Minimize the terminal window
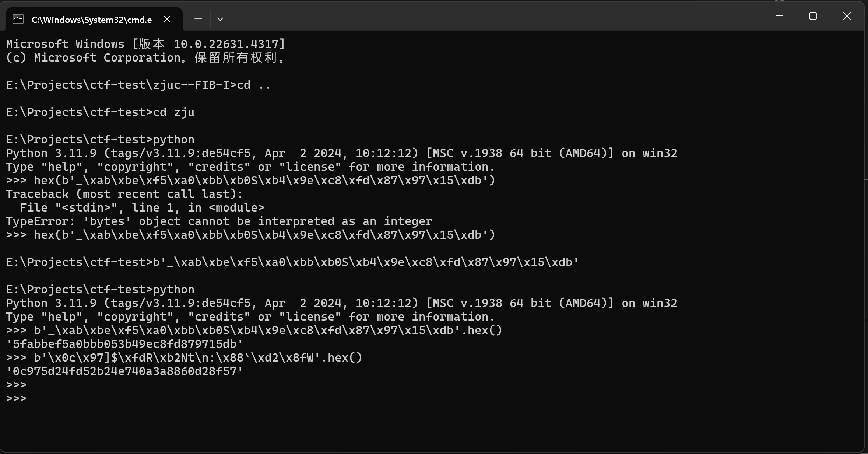The width and height of the screenshot is (868, 454). coord(779,16)
